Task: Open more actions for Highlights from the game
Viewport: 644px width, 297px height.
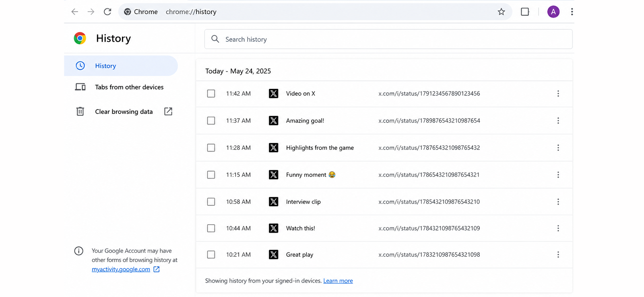Action: point(558,147)
